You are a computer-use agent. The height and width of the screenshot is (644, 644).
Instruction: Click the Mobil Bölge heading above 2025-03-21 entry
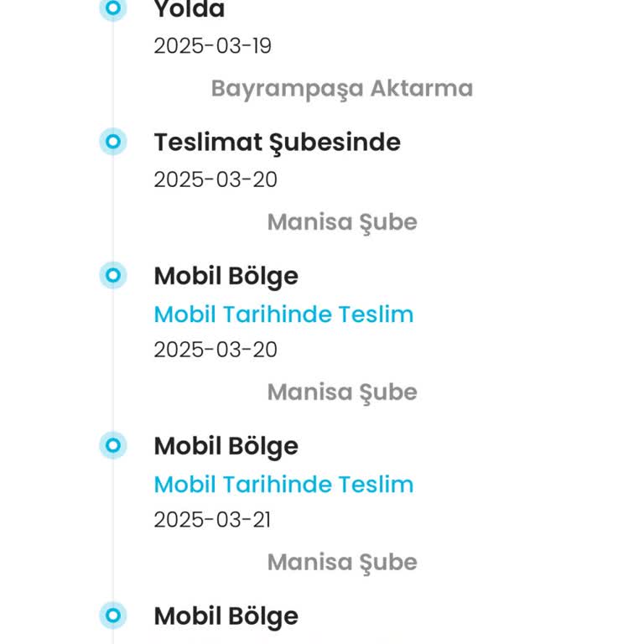[226, 446]
